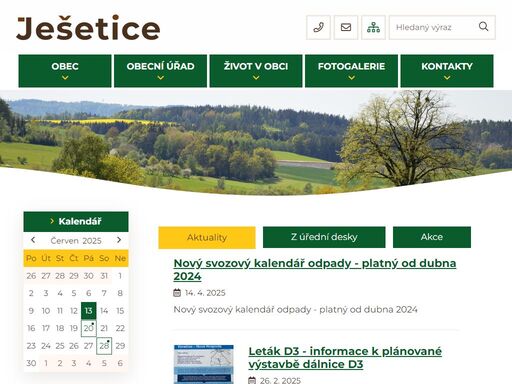Click calendar day 22
The height and width of the screenshot is (384, 512).
(x=120, y=328)
